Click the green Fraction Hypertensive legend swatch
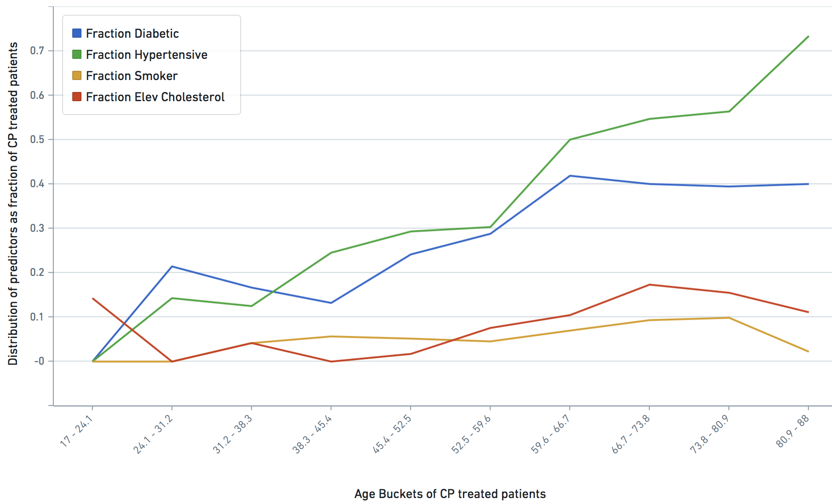Viewport: 832px width, 504px height. click(77, 54)
